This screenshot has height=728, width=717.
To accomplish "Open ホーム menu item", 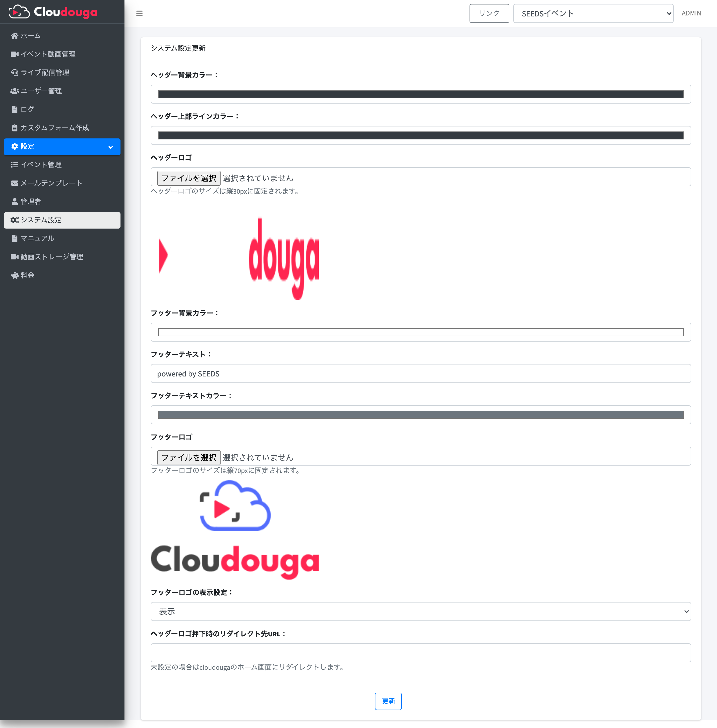I will (x=62, y=36).
